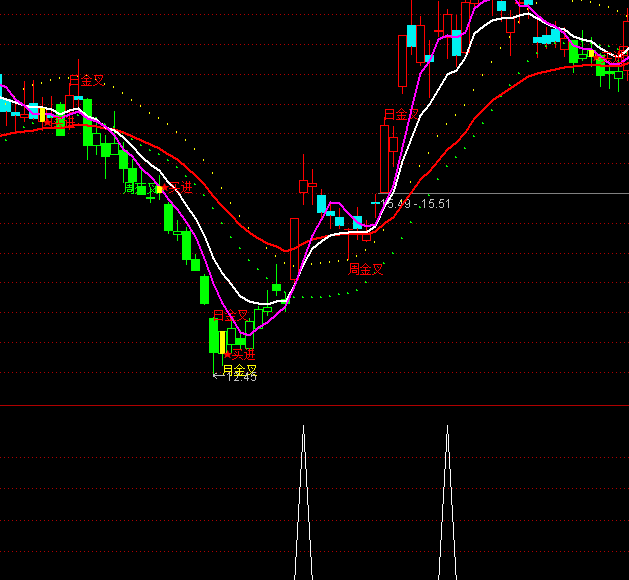Click the red 日金叉 label at top left

click(85, 80)
